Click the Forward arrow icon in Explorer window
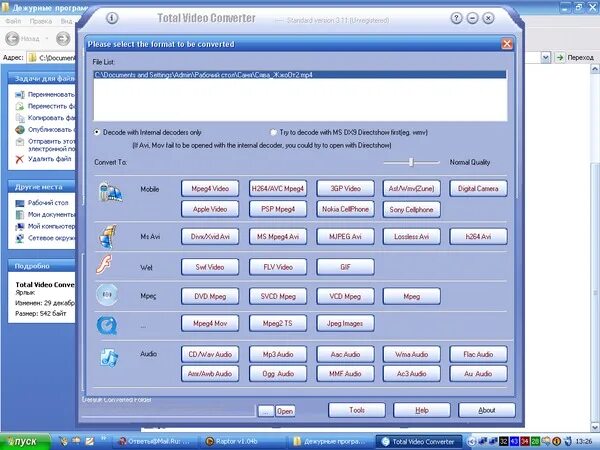The height and width of the screenshot is (450, 600). pyautogui.click(x=63, y=38)
